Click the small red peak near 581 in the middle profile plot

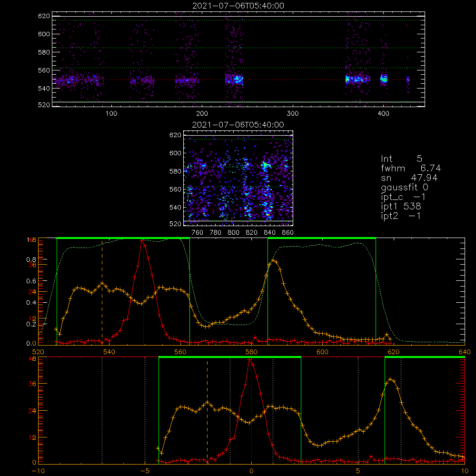255,337
